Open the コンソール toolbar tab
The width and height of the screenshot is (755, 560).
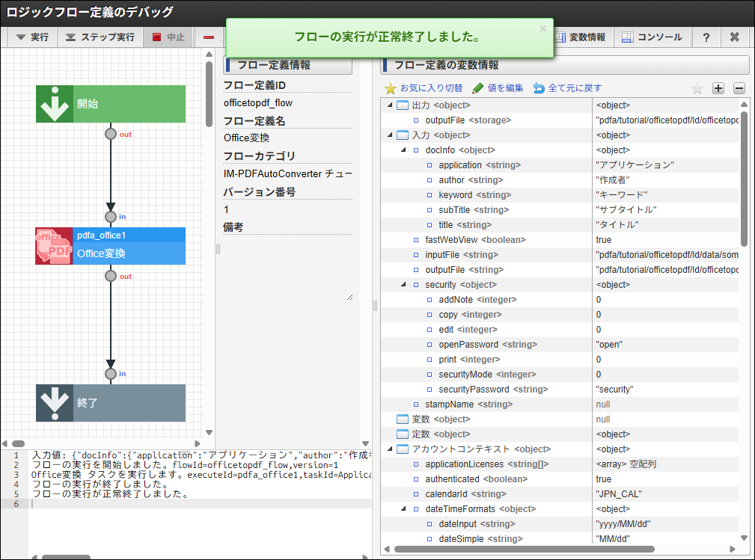pyautogui.click(x=652, y=37)
